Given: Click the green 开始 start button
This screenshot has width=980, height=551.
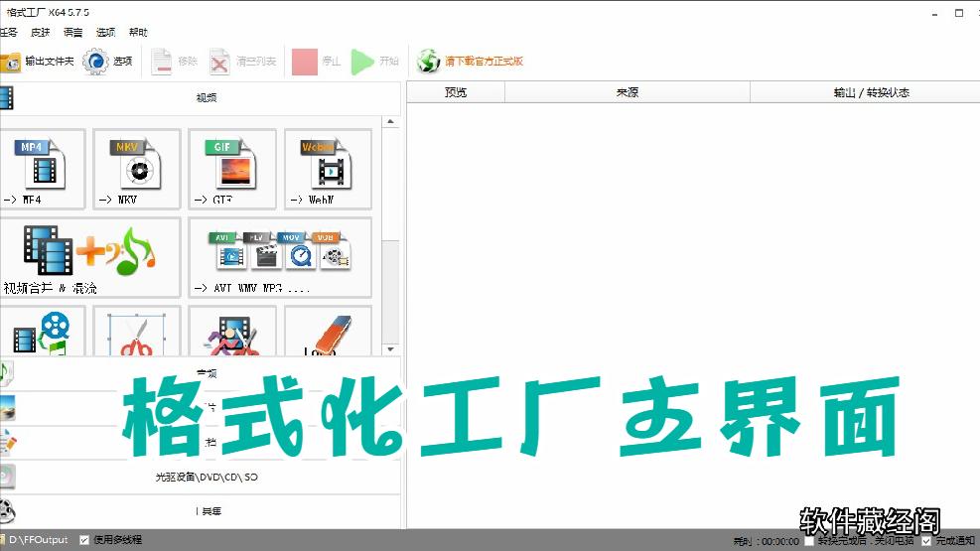Looking at the screenshot, I should pyautogui.click(x=375, y=62).
